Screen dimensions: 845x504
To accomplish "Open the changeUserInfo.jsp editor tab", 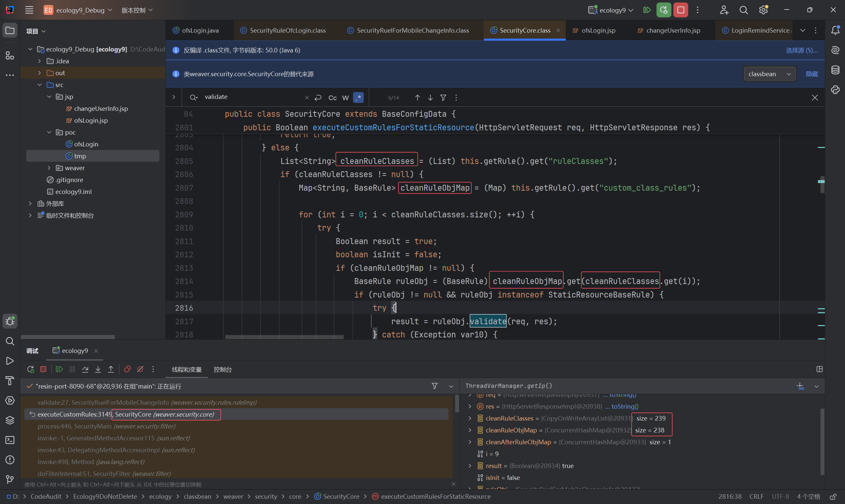I will click(669, 31).
